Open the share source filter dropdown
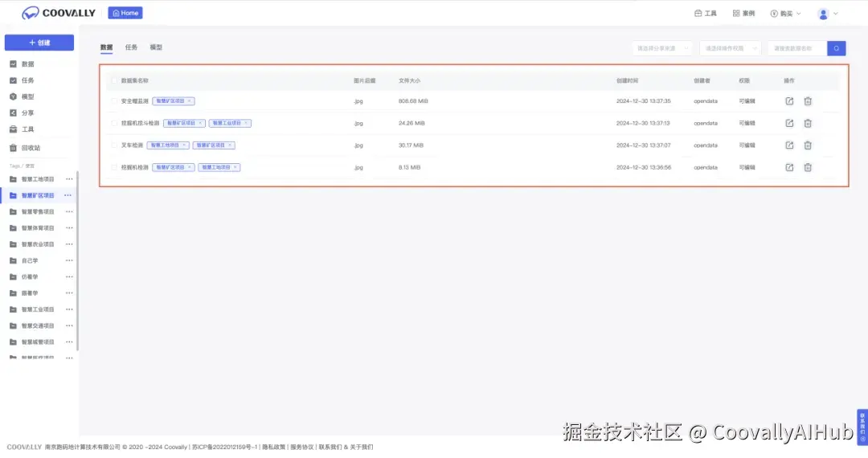 [x=662, y=49]
